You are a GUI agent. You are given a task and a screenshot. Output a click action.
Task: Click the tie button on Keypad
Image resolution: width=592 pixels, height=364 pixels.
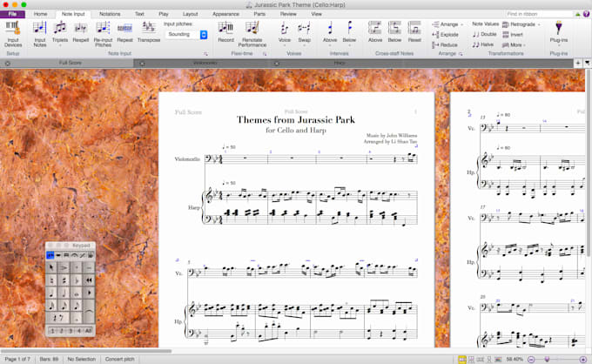pos(89,312)
